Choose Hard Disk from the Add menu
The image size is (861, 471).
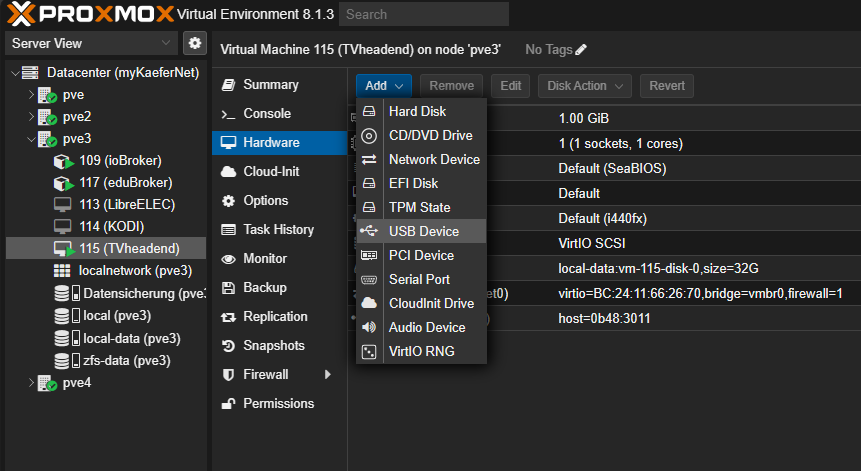[x=417, y=112]
